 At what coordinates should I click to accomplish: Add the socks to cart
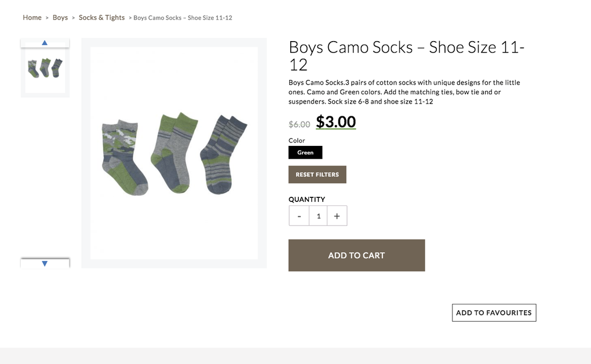coord(356,255)
